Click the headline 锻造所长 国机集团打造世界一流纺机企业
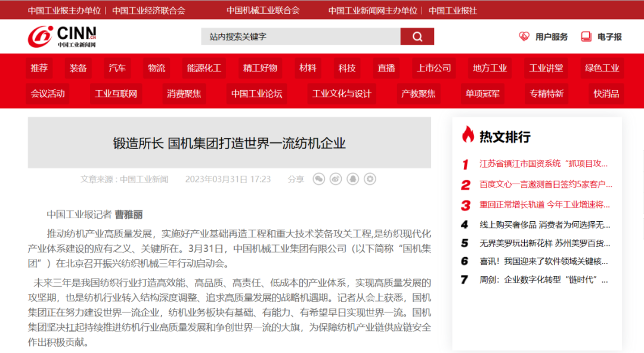This screenshot has height=353, width=644. click(x=229, y=144)
